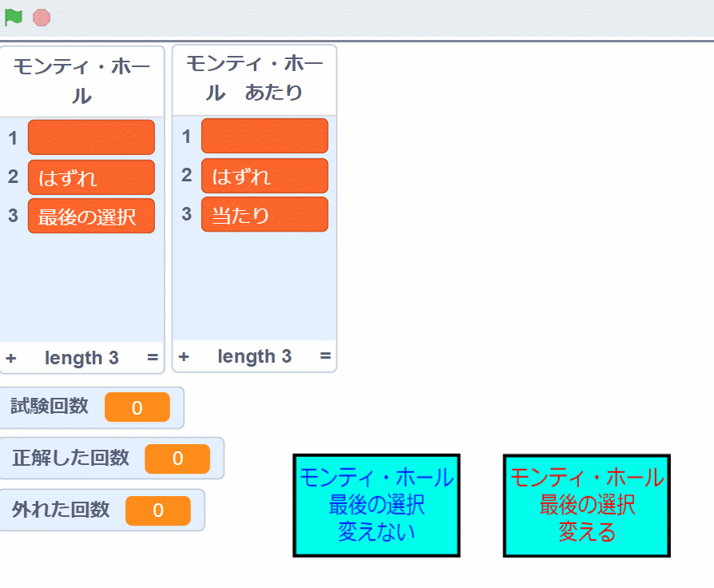Click the 外れた回数 value 0
This screenshot has height=588, width=714.
[x=158, y=511]
